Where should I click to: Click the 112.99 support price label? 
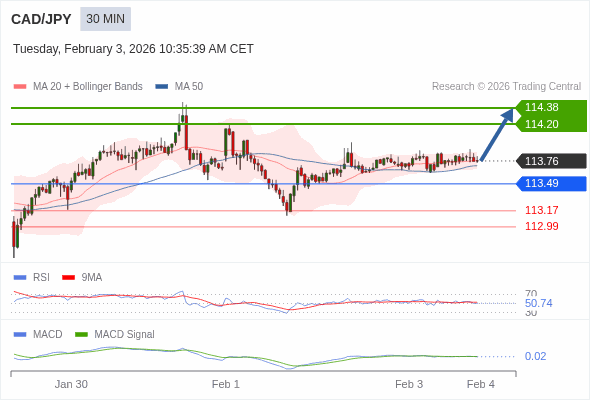pos(541,226)
